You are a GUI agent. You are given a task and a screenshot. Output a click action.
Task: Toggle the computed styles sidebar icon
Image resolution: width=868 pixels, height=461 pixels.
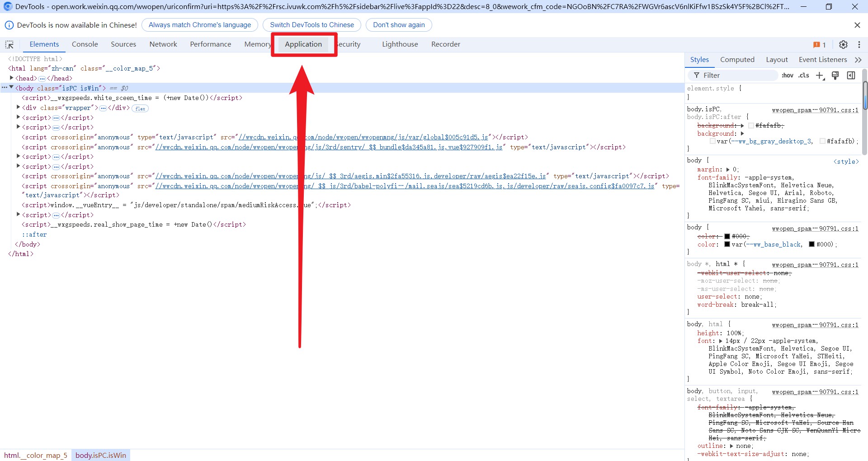[851, 76]
